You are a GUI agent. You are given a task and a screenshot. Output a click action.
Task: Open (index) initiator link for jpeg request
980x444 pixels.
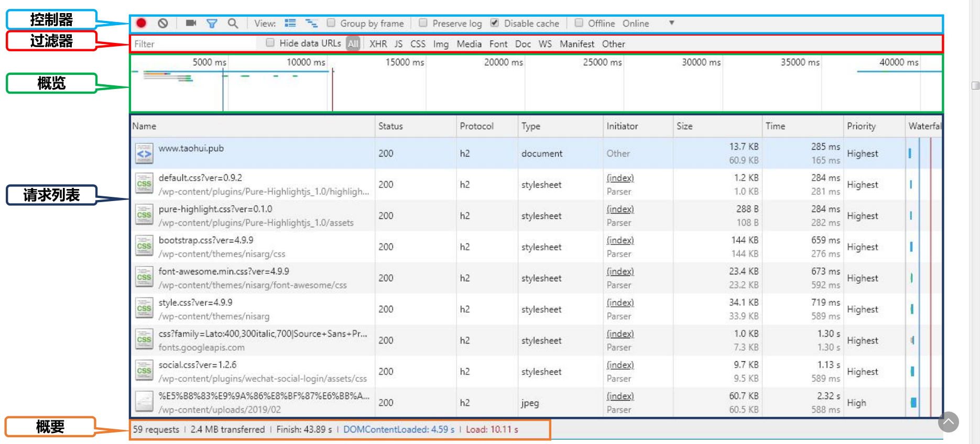point(620,396)
